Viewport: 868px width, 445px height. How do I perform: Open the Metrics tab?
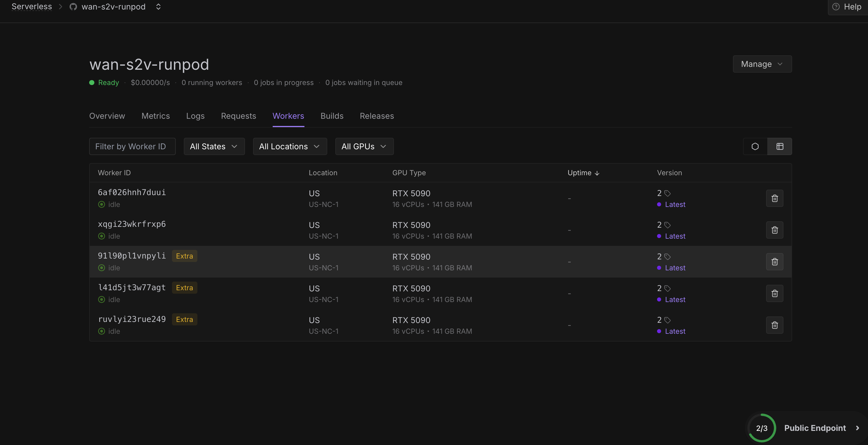155,116
